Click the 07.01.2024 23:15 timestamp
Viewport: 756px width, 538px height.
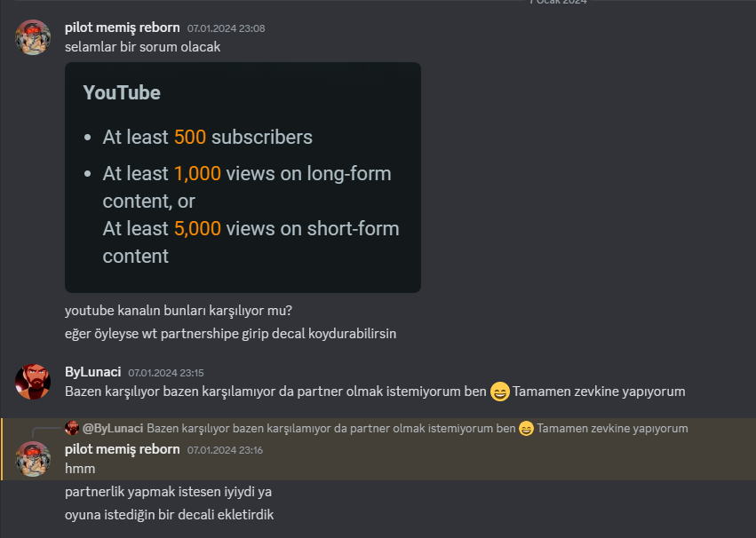coord(165,373)
